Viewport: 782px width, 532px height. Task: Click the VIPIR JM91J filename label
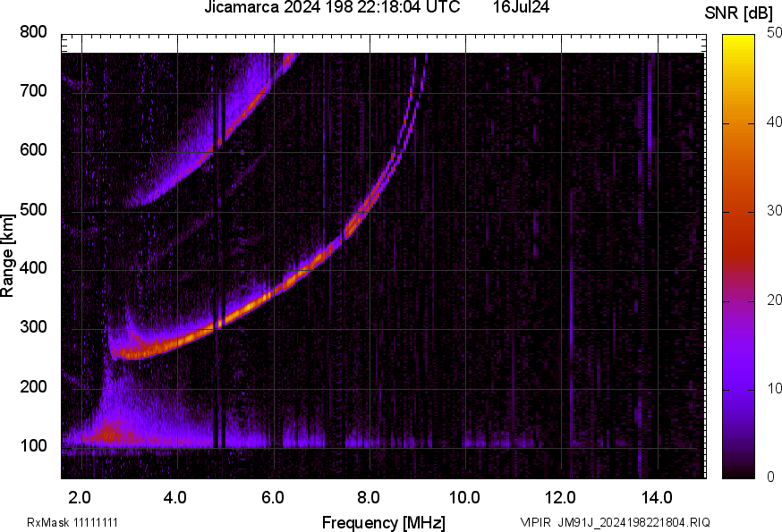(615, 522)
